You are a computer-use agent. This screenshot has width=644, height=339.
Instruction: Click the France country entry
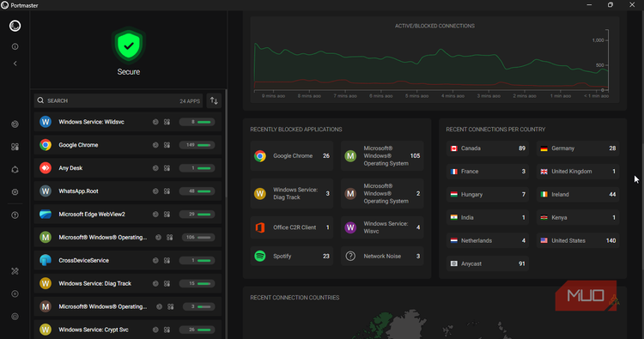[x=488, y=171]
